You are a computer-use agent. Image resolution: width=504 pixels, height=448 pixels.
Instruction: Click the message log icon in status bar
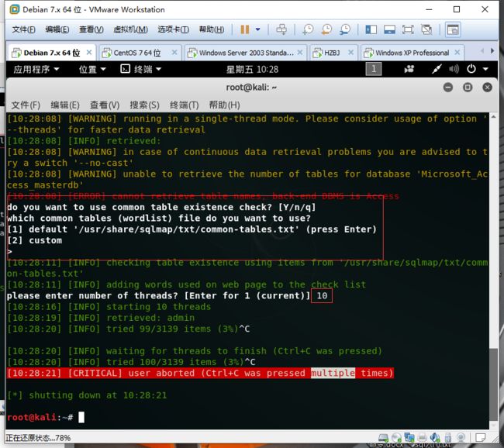tap(480, 438)
